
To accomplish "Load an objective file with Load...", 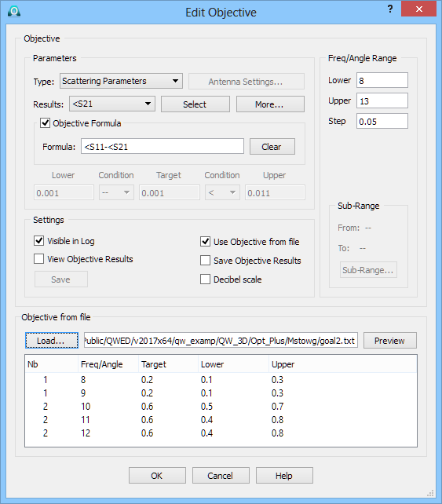I will tap(52, 341).
